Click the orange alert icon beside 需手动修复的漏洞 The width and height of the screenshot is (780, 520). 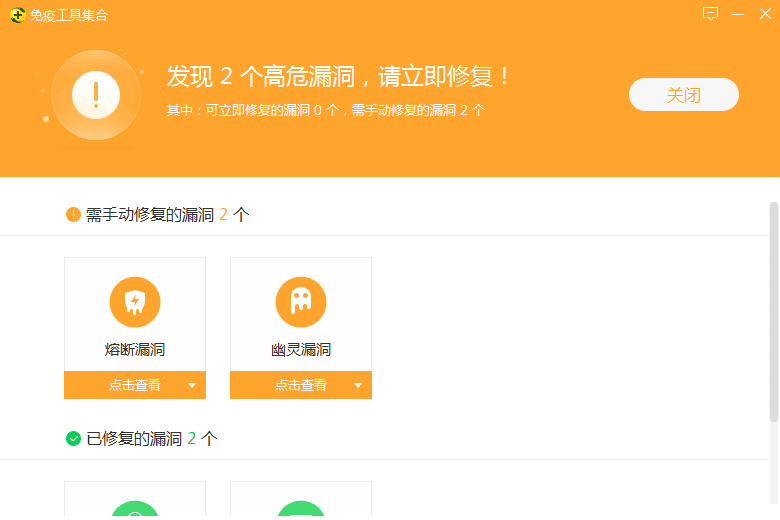click(x=73, y=214)
